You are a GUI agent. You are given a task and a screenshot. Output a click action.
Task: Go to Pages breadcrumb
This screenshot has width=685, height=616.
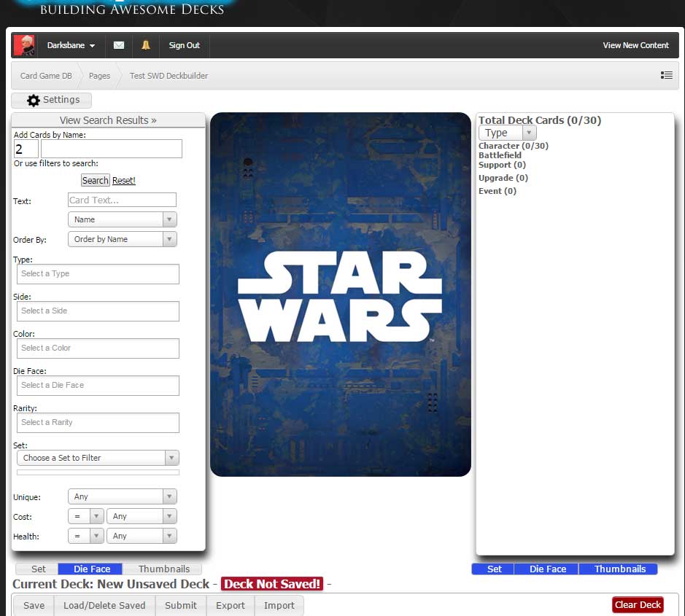99,76
